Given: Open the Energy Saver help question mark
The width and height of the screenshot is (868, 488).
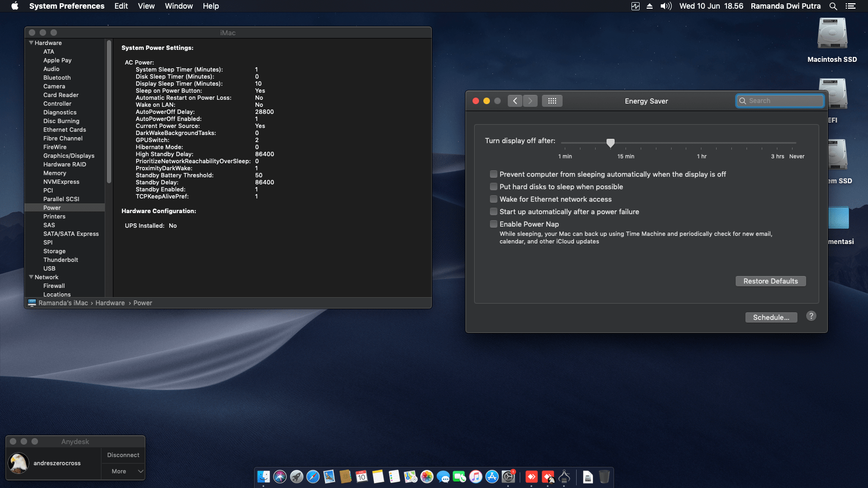Looking at the screenshot, I should pos(811,316).
